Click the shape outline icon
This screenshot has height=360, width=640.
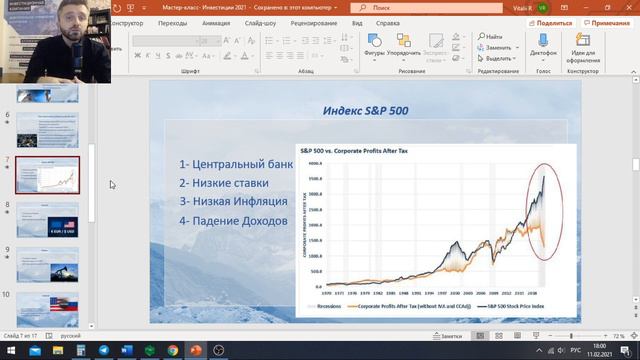[x=456, y=48]
